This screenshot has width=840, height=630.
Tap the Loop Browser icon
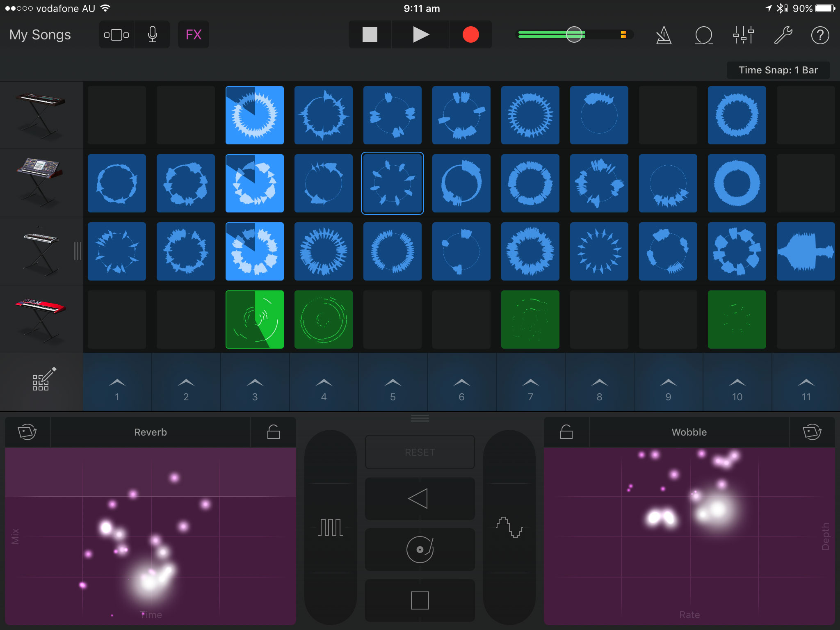pos(703,35)
